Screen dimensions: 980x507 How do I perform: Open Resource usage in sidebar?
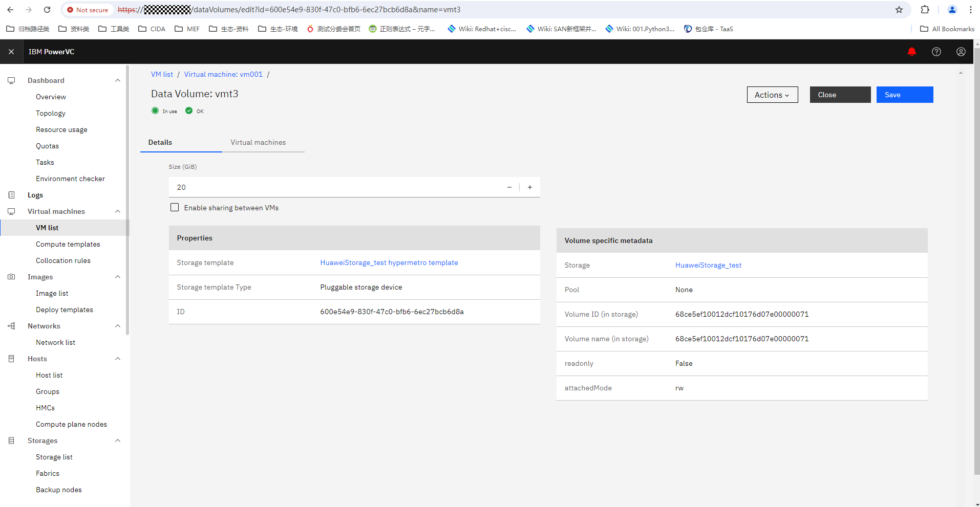coord(61,129)
